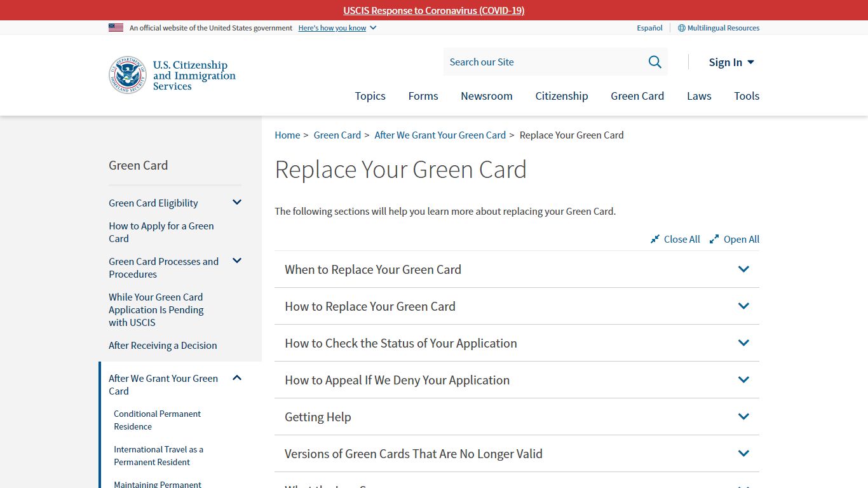Open Conditional Permanent Residence link
This screenshot has height=488, width=868.
pos(157,420)
